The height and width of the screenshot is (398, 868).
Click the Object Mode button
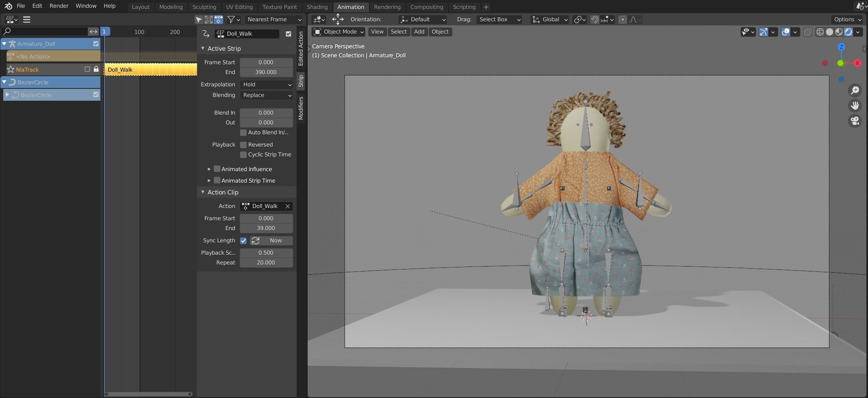[x=338, y=32]
